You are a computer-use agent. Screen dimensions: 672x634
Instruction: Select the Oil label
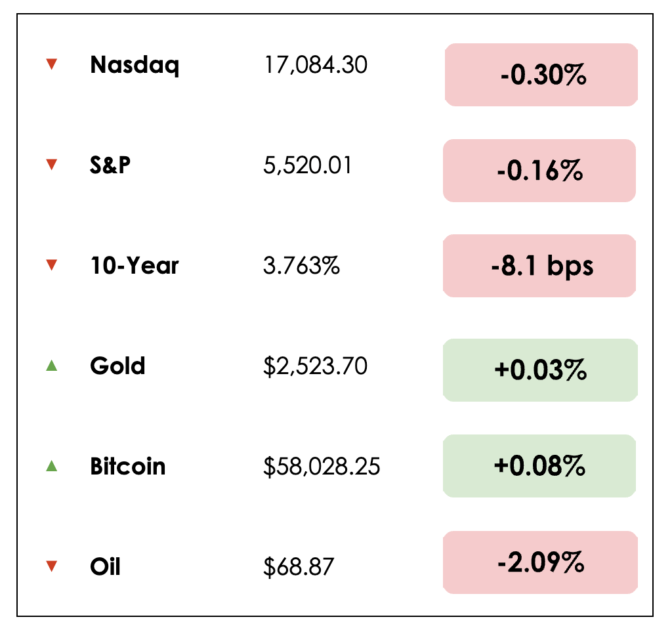[105, 566]
